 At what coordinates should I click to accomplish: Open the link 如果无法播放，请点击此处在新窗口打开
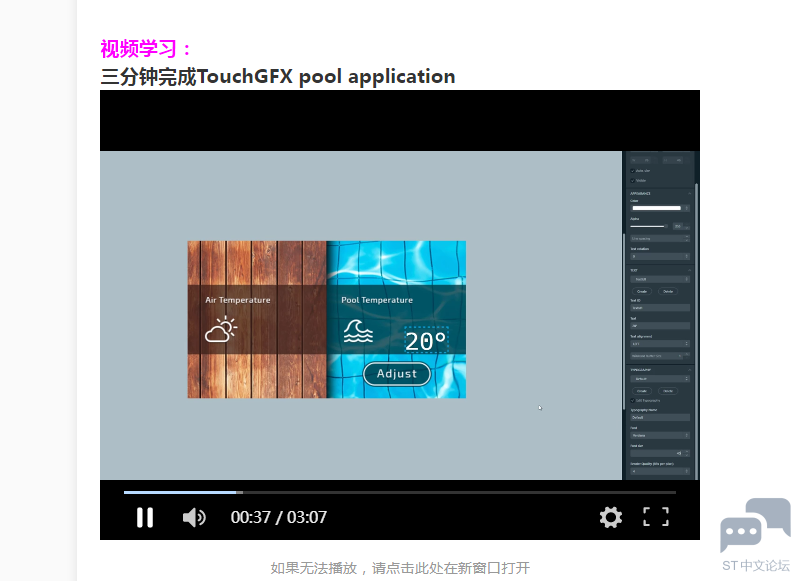(400, 568)
